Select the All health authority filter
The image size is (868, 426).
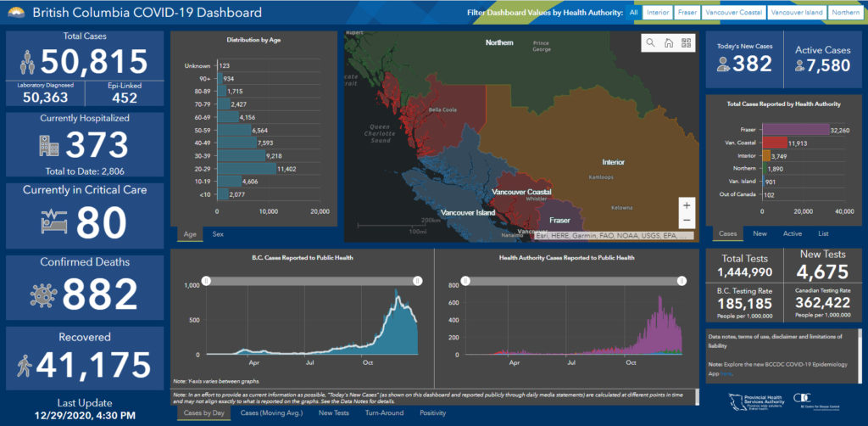(633, 14)
